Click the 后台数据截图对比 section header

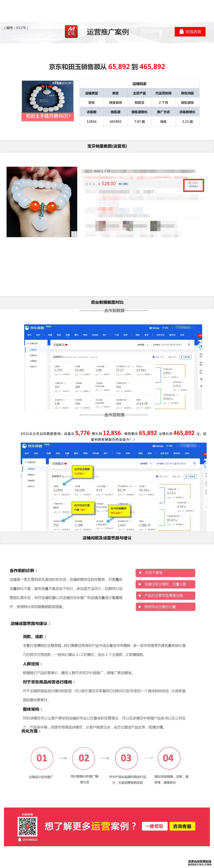point(107,302)
